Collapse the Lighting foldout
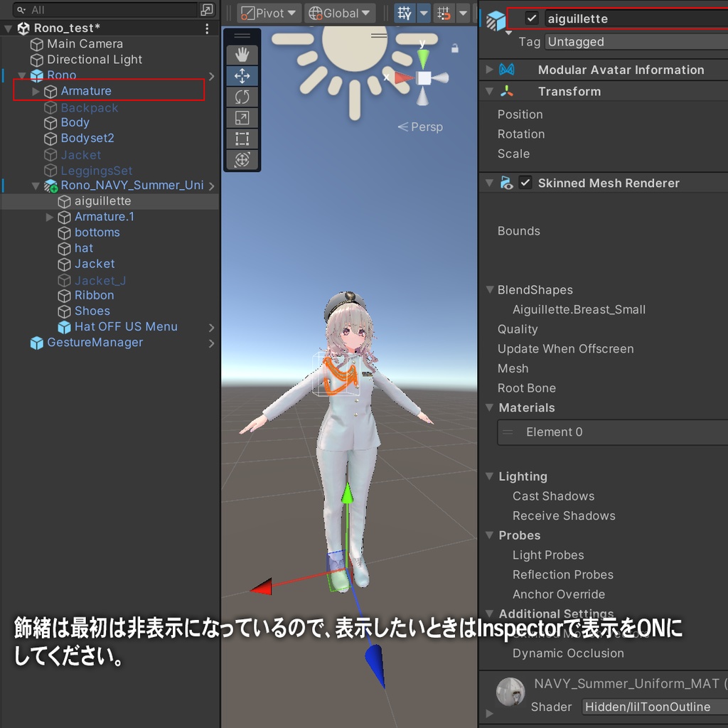The height and width of the screenshot is (728, 728). (489, 476)
